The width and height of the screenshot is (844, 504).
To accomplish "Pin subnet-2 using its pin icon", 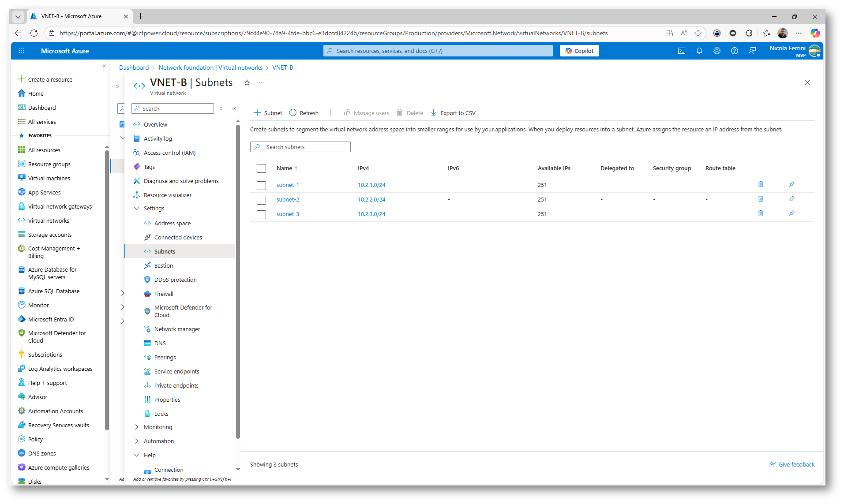I will click(791, 199).
